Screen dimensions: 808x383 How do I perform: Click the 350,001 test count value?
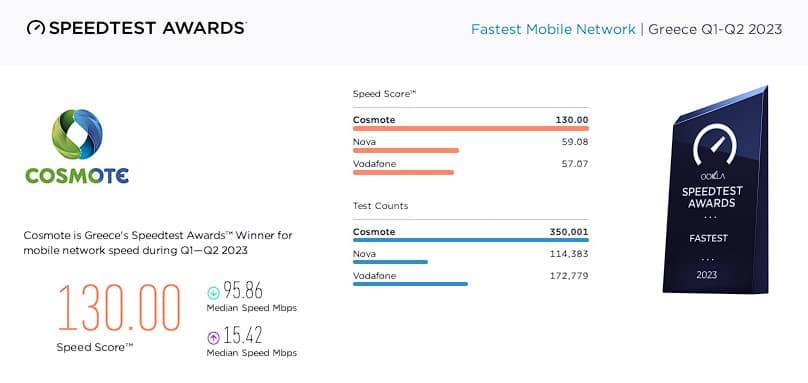[569, 232]
